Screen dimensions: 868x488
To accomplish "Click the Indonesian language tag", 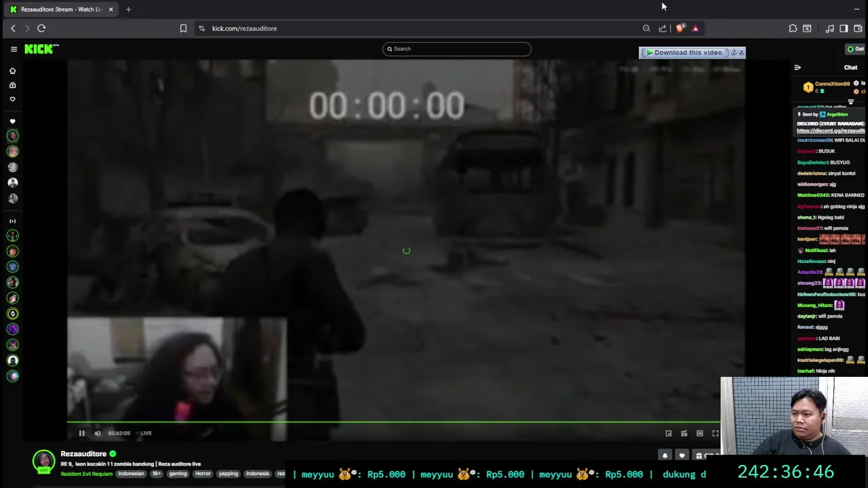I will pos(131,474).
